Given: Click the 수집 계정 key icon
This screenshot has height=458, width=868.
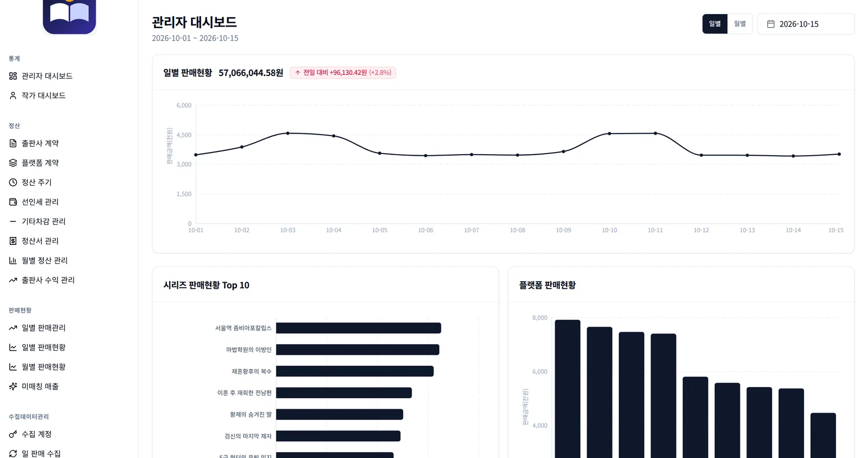Looking at the screenshot, I should (x=13, y=434).
